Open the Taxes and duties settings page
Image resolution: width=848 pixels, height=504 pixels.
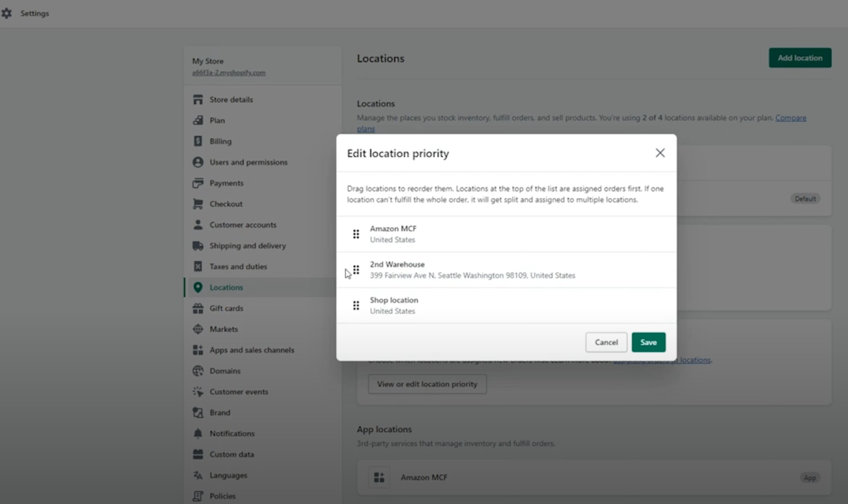[x=239, y=267]
